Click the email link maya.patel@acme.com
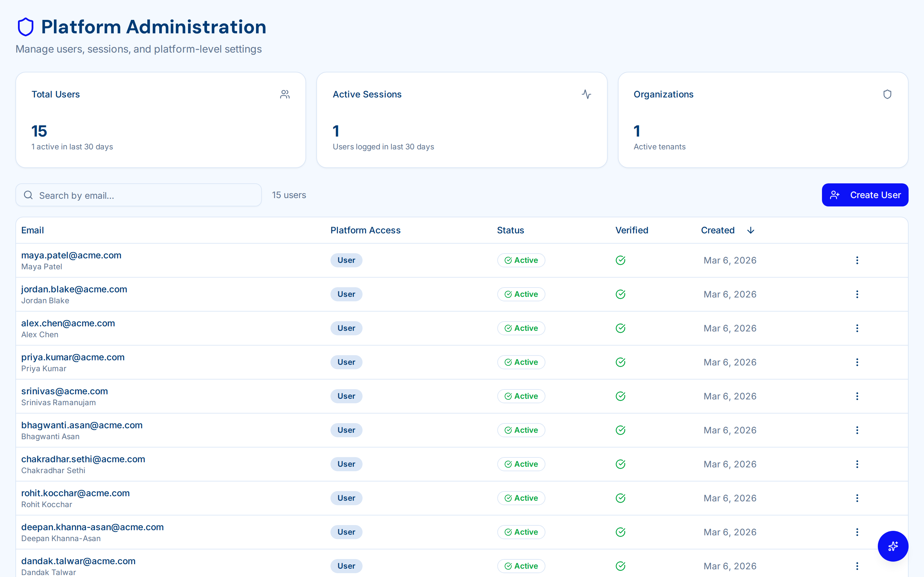 click(x=71, y=255)
